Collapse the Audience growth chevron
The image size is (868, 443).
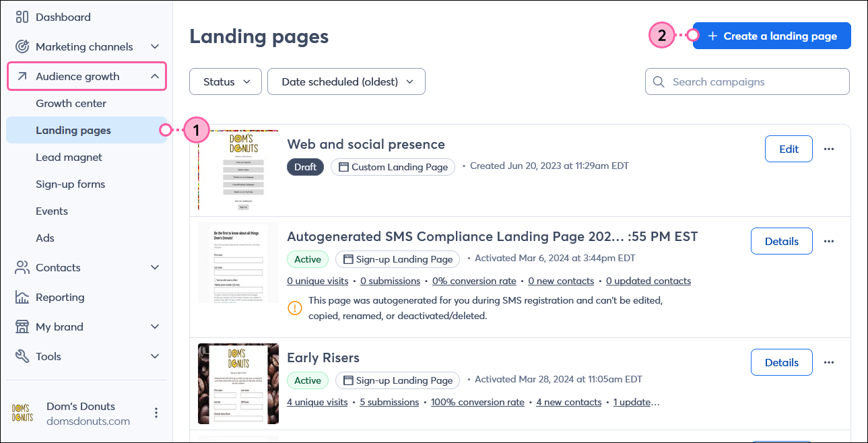155,76
